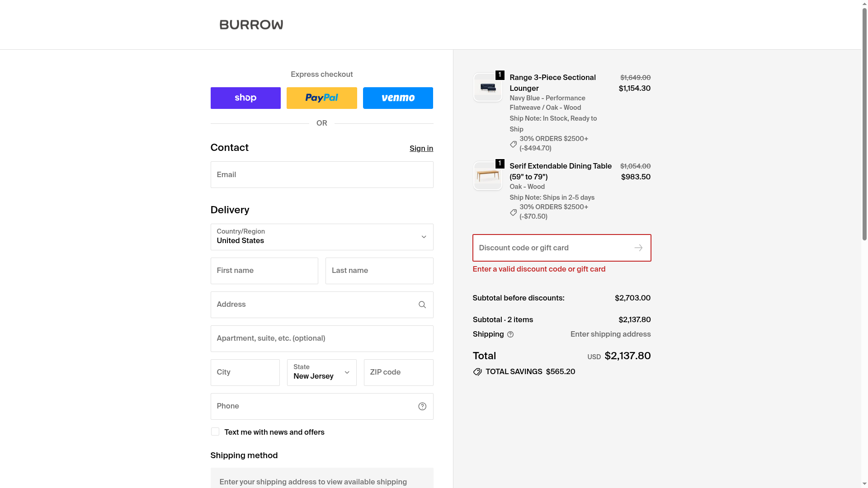This screenshot has width=868, height=488.
Task: Pay with Shop express checkout
Action: tap(245, 98)
